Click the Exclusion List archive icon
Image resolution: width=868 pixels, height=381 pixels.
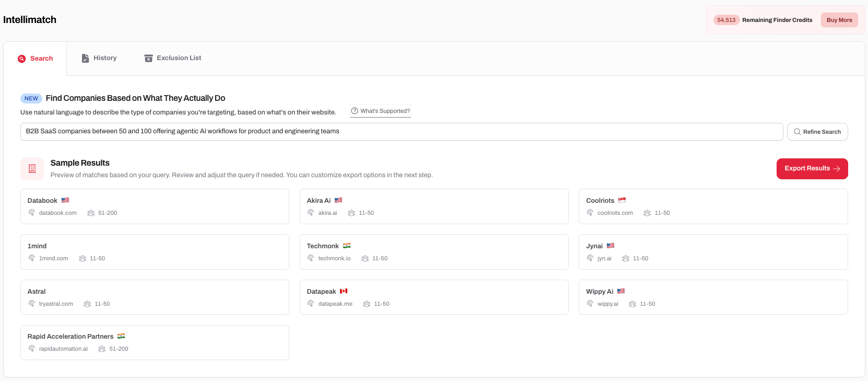tap(148, 58)
